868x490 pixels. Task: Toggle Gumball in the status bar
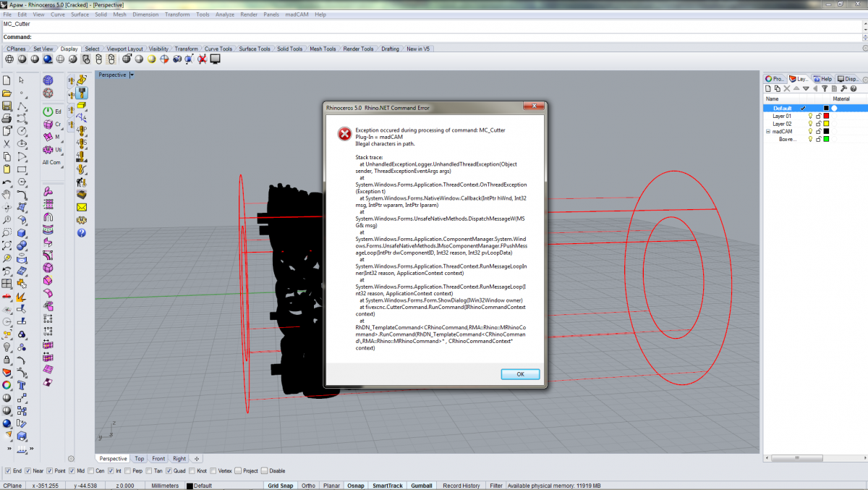pos(422,486)
